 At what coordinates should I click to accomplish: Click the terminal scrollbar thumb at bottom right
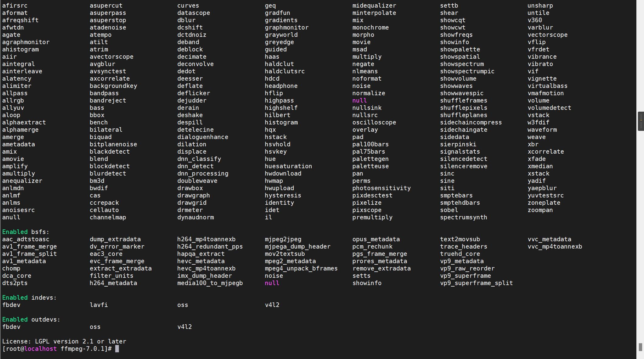click(x=640, y=347)
